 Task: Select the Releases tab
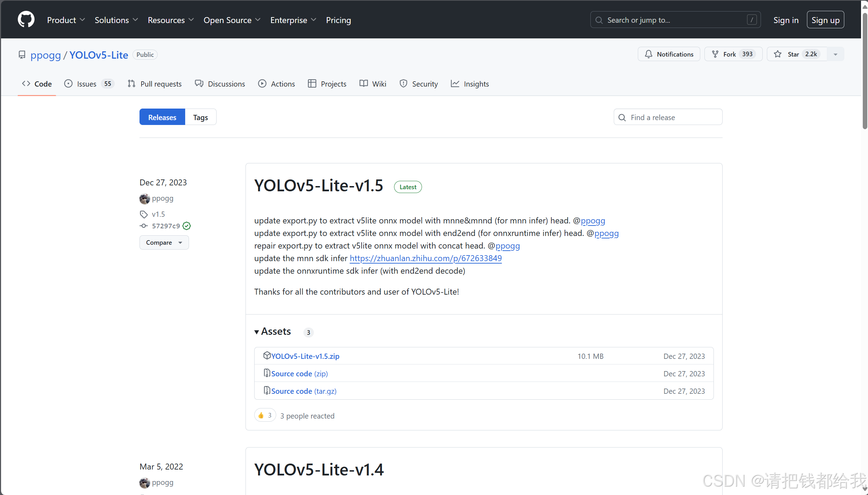click(162, 117)
